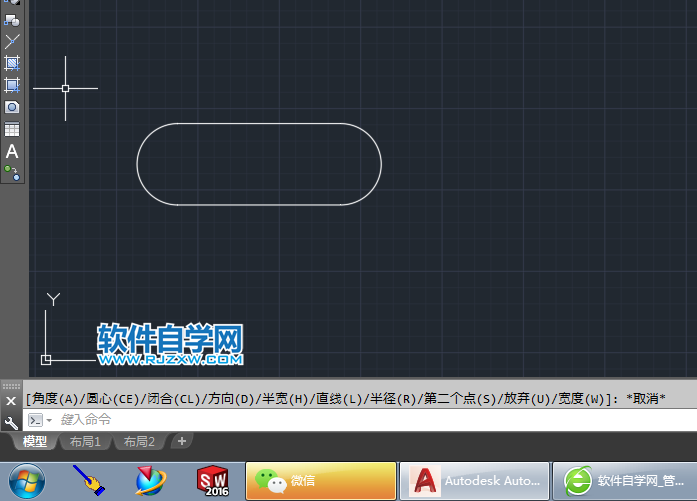Close the command line window
The image size is (697, 501).
point(11,401)
